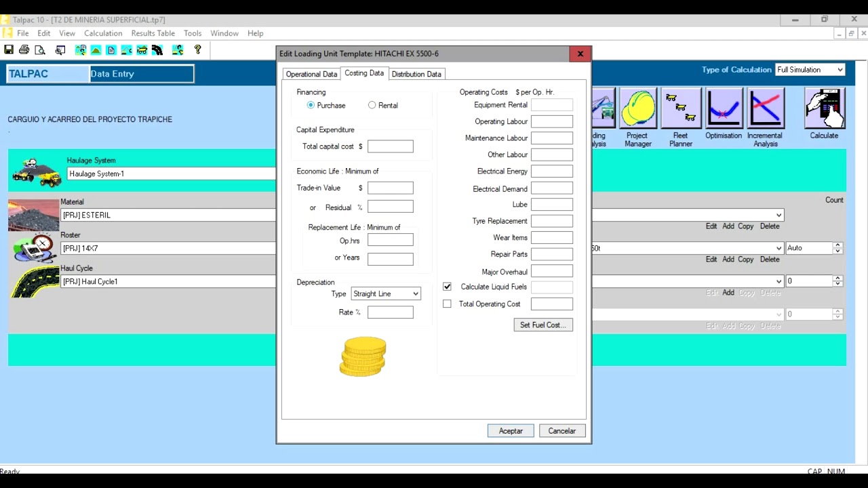868x488 pixels.
Task: Open the Tools menu
Action: click(x=193, y=33)
